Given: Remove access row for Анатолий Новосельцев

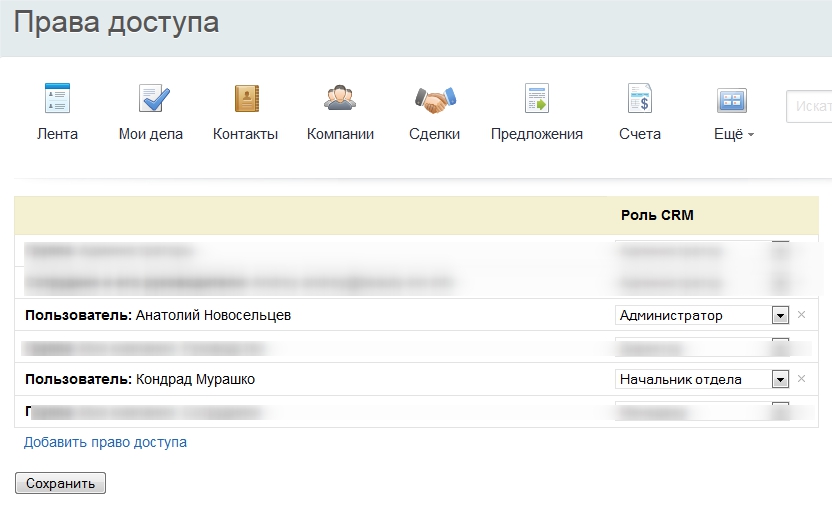Looking at the screenshot, I should (801, 315).
